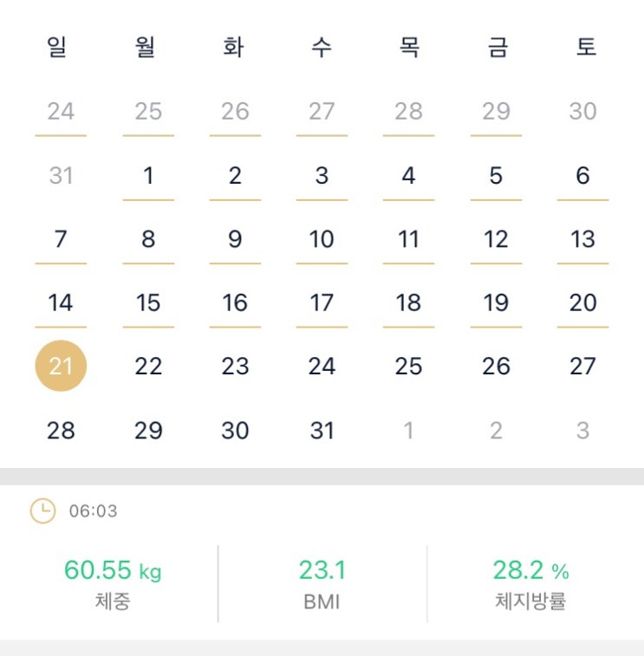Select date 13 on Saturday
Screen dimensions: 644x656
click(582, 239)
